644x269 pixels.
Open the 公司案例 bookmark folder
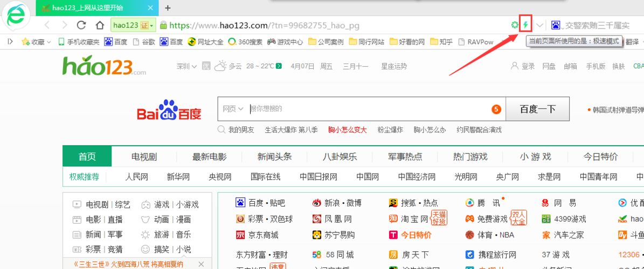click(326, 41)
